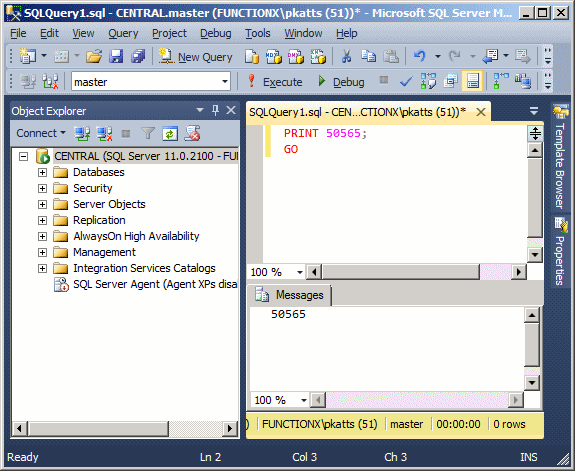Click the Save All icon

(138, 56)
